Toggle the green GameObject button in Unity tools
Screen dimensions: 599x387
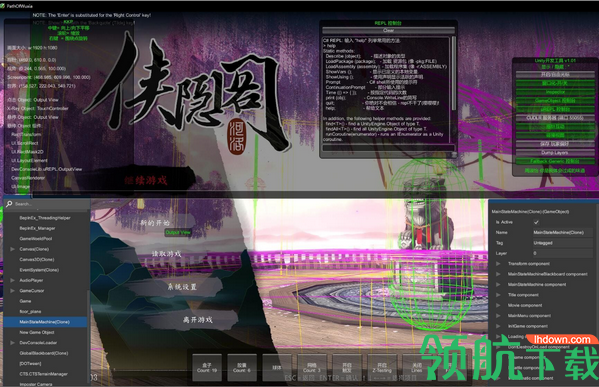point(555,100)
